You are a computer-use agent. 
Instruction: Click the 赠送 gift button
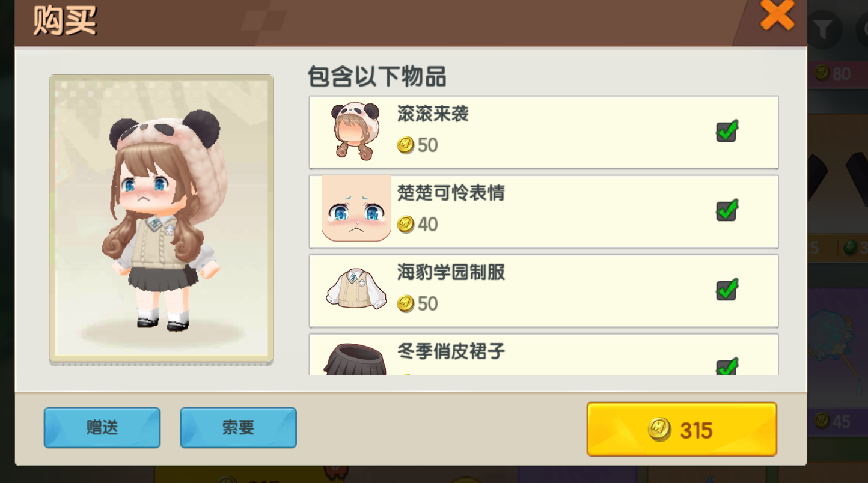click(102, 428)
